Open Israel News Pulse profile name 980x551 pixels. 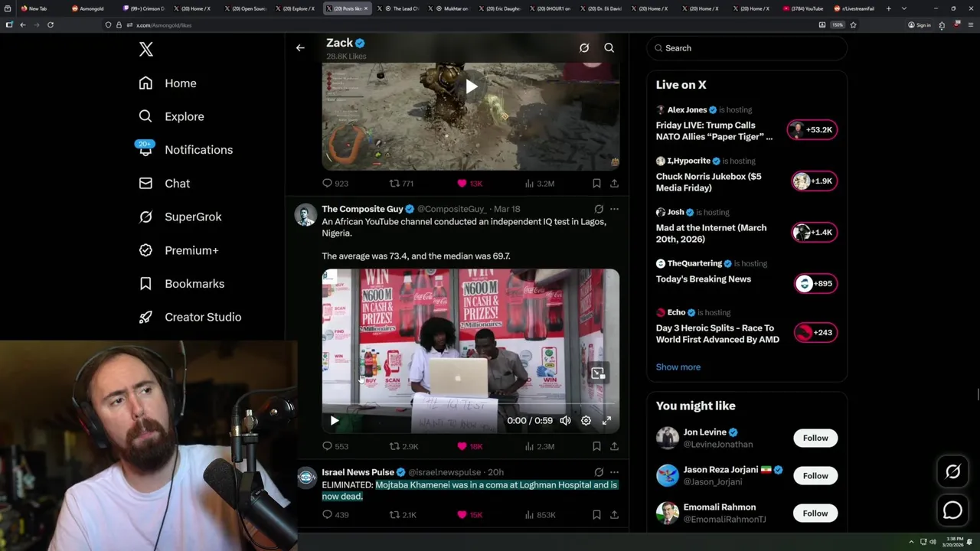tap(358, 472)
